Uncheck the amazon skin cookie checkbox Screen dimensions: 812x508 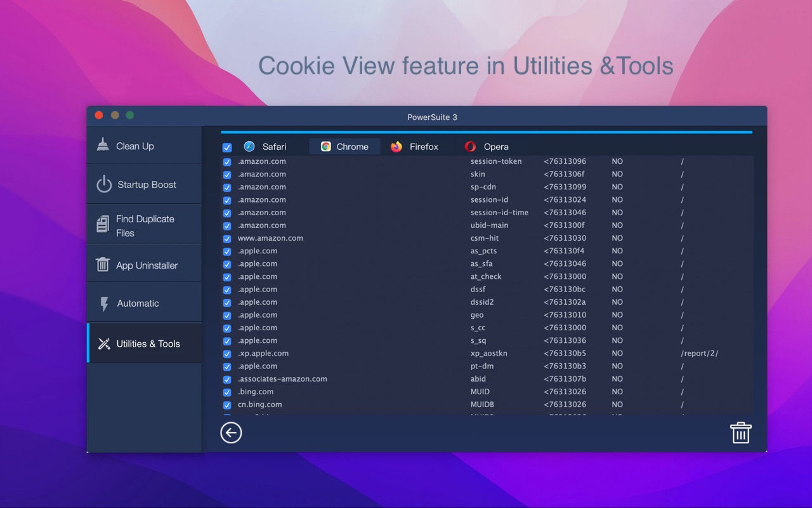tap(227, 175)
